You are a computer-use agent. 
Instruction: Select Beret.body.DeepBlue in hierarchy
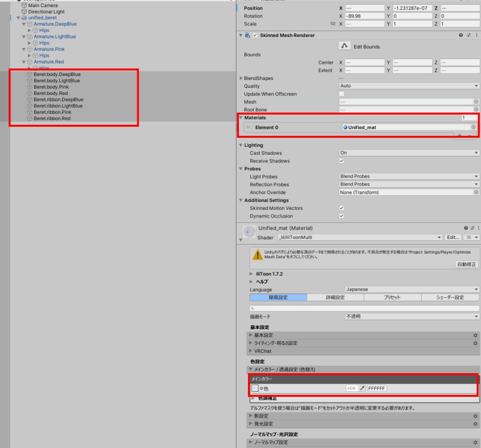coord(57,74)
